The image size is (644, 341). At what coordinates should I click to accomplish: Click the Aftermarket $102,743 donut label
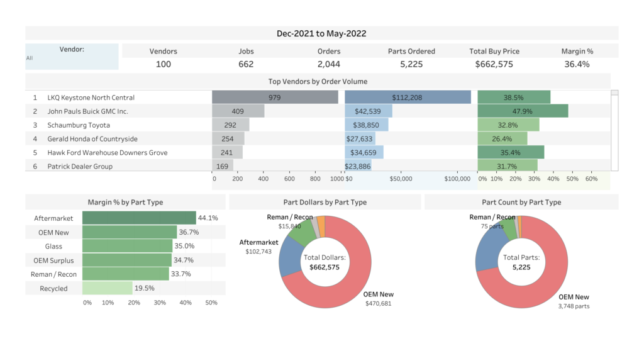[x=258, y=247]
